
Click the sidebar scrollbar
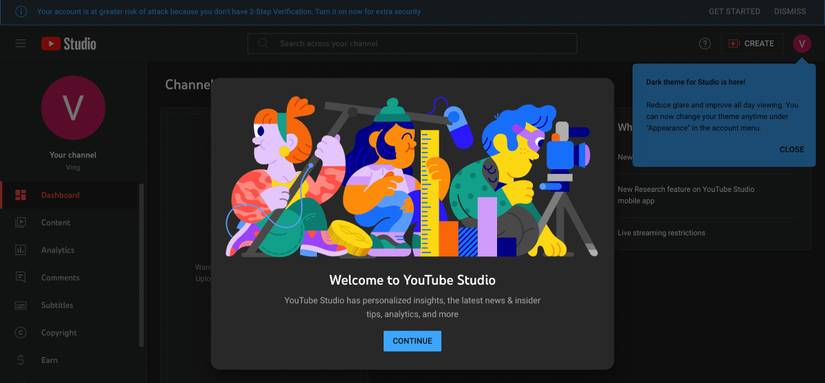(141, 265)
